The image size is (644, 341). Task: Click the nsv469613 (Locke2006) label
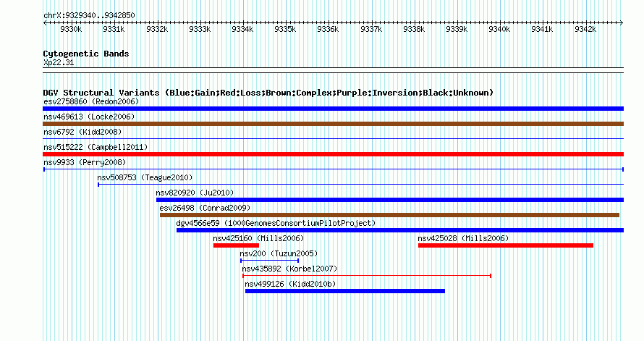click(x=89, y=117)
